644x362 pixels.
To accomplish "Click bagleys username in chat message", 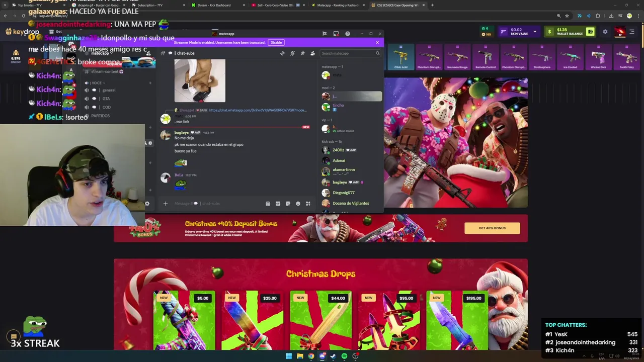I will point(182,132).
